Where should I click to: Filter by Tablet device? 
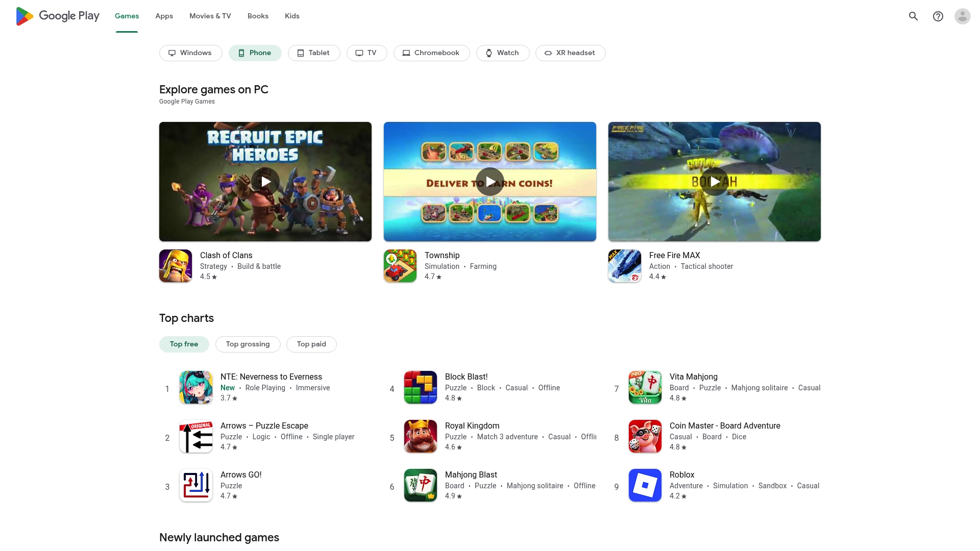pyautogui.click(x=314, y=53)
